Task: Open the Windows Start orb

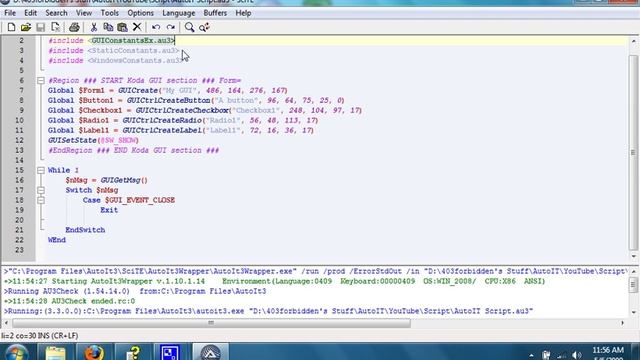Action: coord(16,352)
